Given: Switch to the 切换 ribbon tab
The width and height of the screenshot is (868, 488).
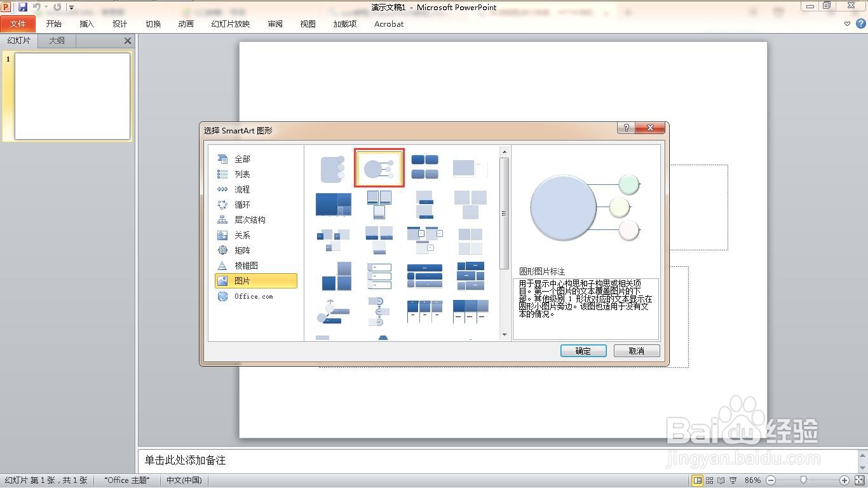Looking at the screenshot, I should click(x=153, y=24).
